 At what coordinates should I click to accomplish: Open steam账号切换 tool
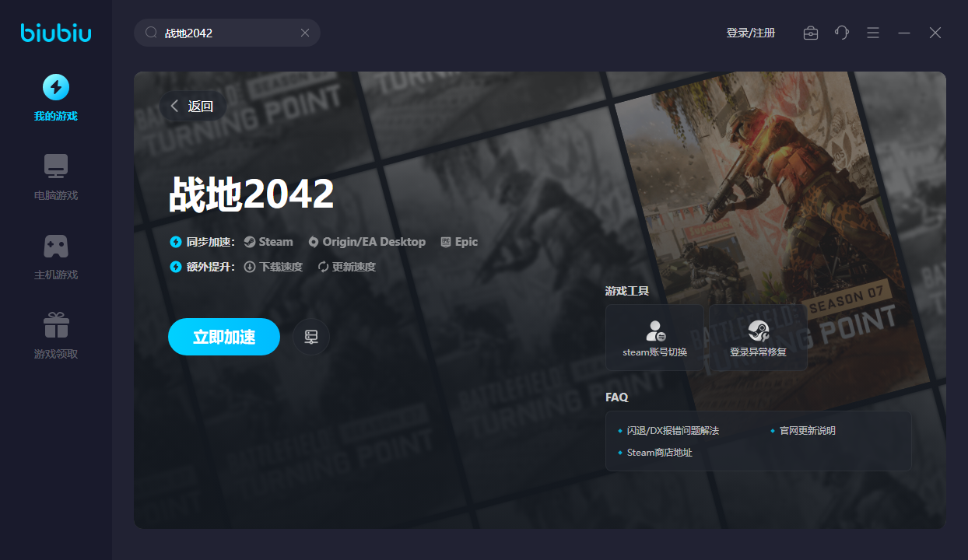(655, 338)
